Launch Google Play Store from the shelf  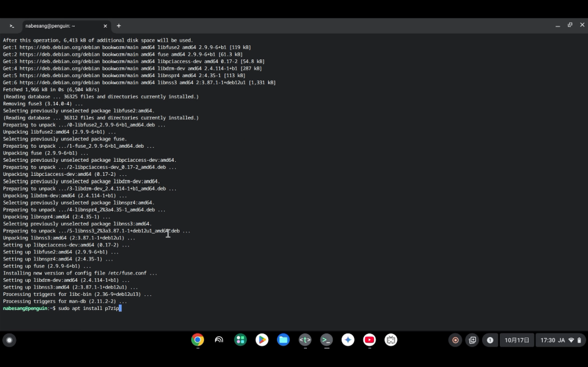click(x=262, y=340)
